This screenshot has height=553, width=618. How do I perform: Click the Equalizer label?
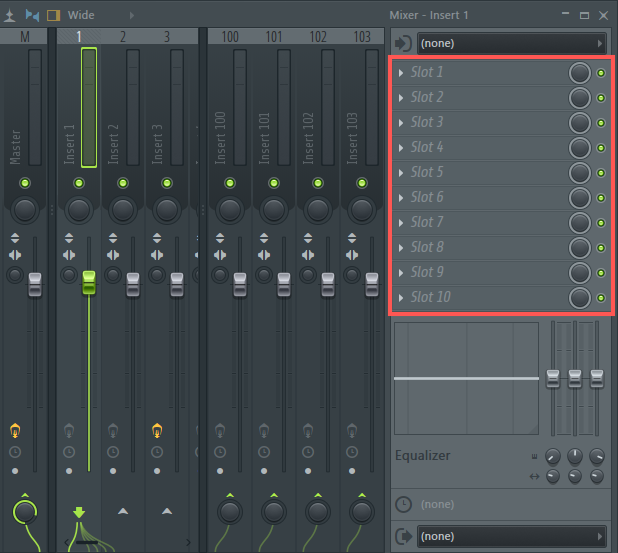[x=423, y=455]
